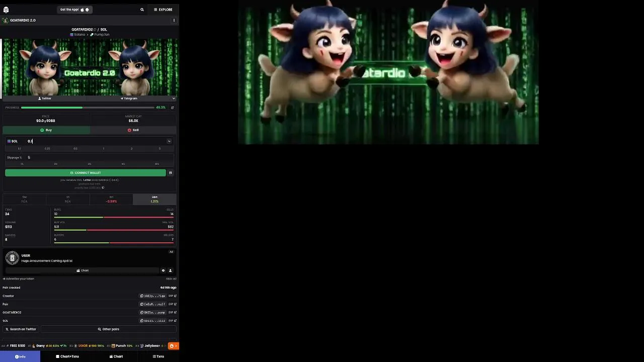Select the 1 SOL preset amount
This screenshot has width=644, height=362.
point(104,149)
